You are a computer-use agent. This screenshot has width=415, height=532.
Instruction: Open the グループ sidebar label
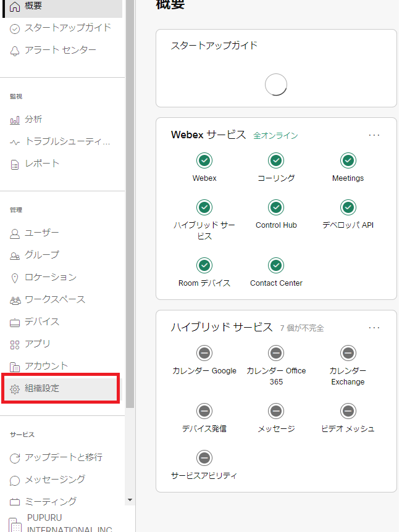tap(42, 255)
